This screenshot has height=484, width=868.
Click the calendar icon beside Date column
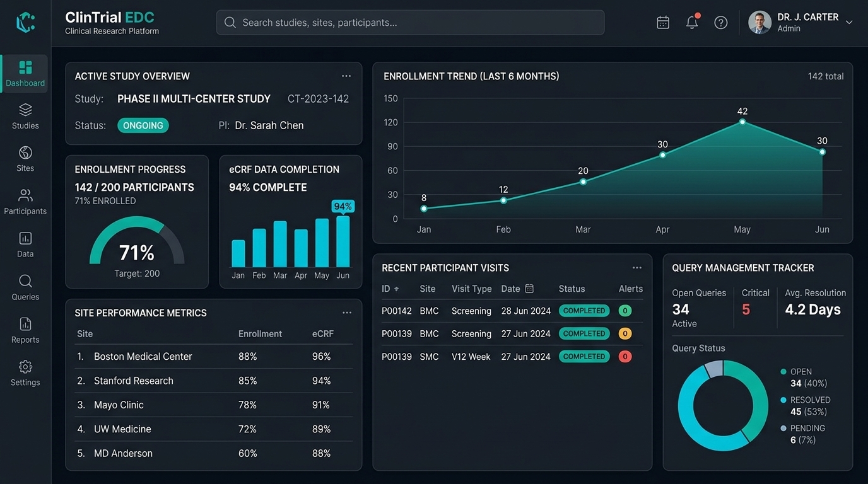coord(529,289)
